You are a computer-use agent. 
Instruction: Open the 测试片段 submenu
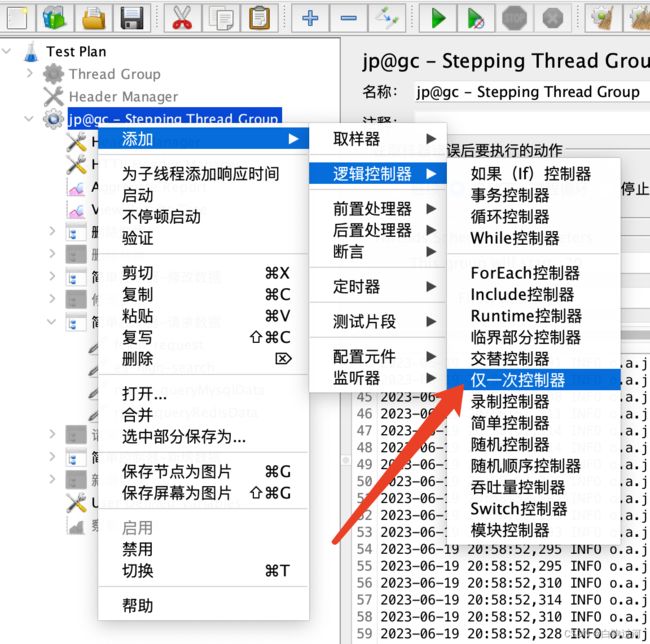coord(378,321)
